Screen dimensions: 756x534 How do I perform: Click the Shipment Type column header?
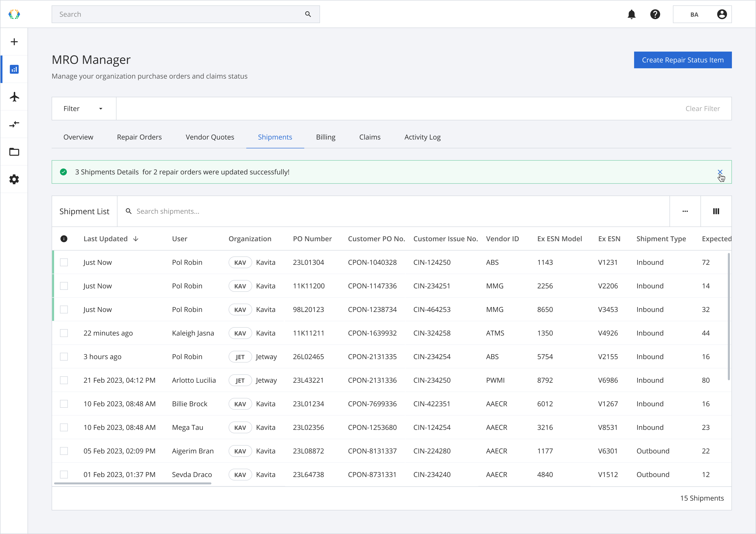[x=661, y=239]
